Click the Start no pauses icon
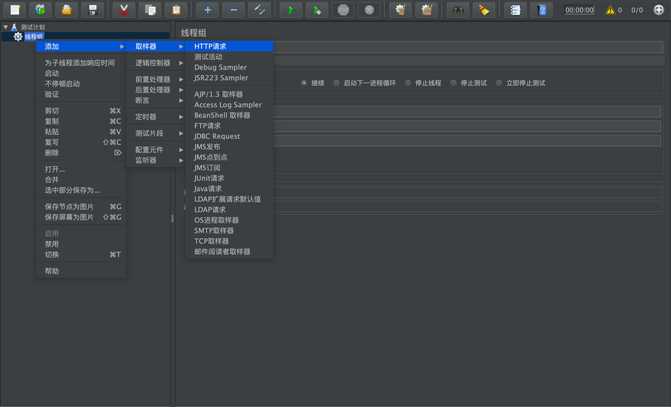 [x=317, y=10]
